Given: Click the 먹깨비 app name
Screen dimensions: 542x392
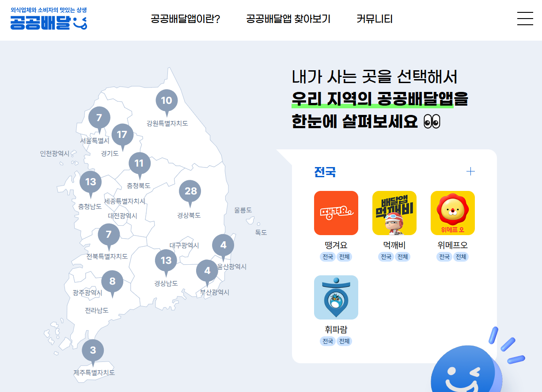Looking at the screenshot, I should coord(394,245).
